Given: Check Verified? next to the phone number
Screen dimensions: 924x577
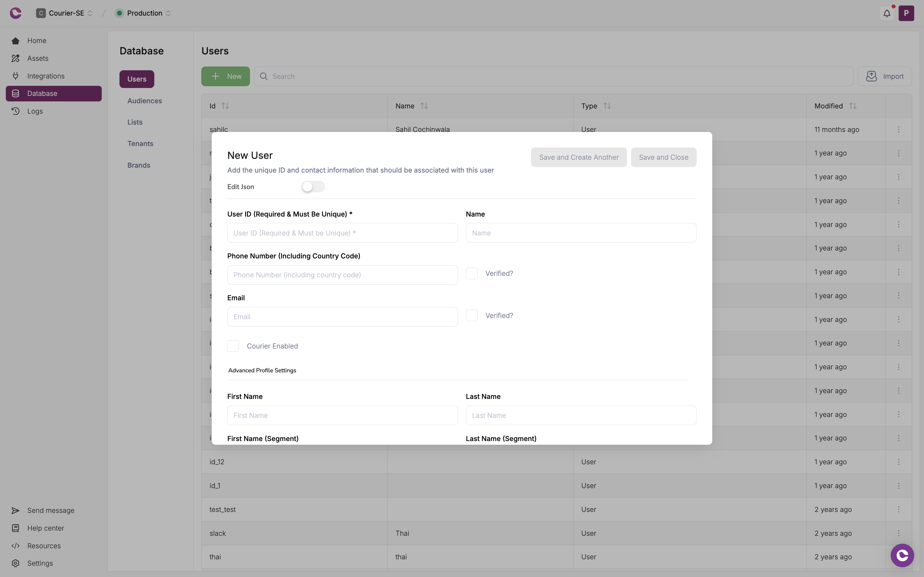Looking at the screenshot, I should point(472,273).
